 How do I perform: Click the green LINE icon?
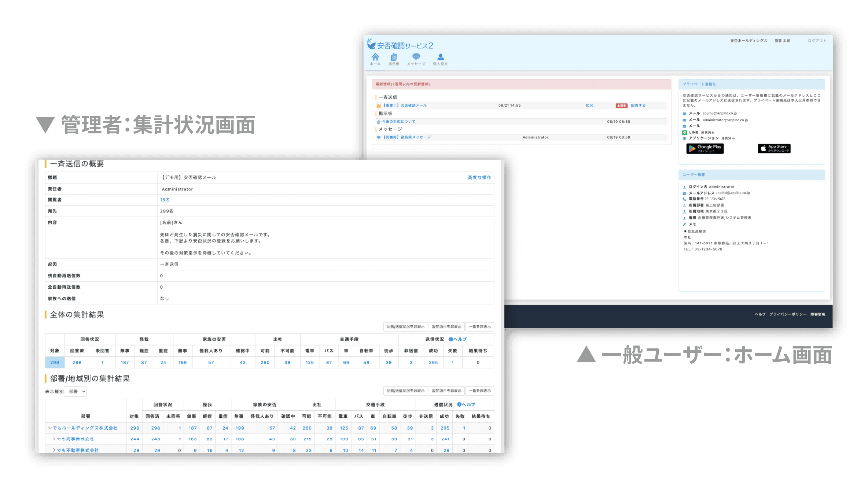[684, 133]
